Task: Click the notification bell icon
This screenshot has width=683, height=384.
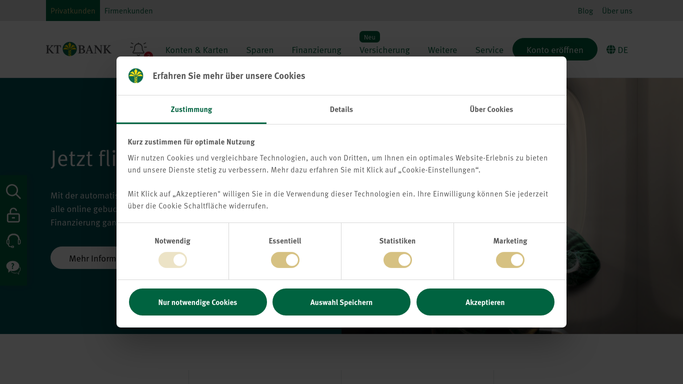Action: coord(139,49)
